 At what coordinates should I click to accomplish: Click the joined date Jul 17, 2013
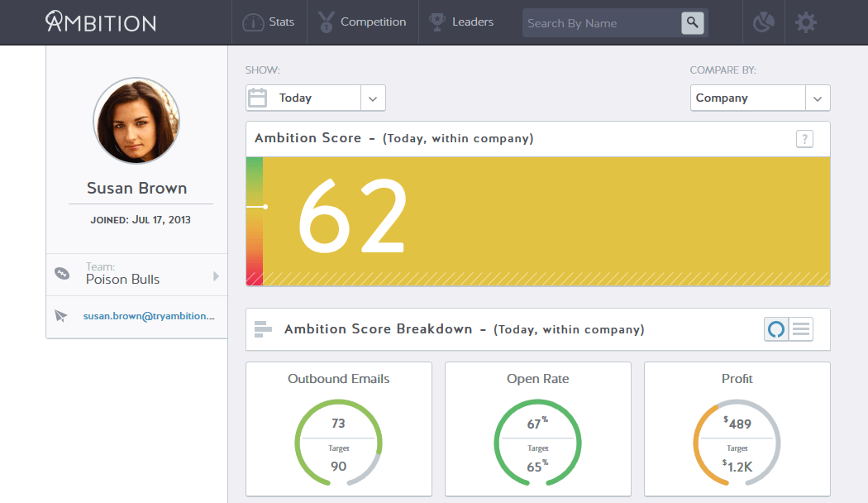[141, 220]
